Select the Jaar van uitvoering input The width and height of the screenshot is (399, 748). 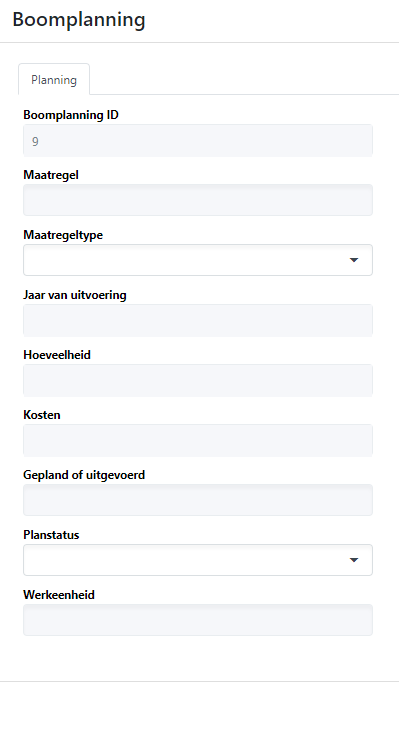point(198,320)
